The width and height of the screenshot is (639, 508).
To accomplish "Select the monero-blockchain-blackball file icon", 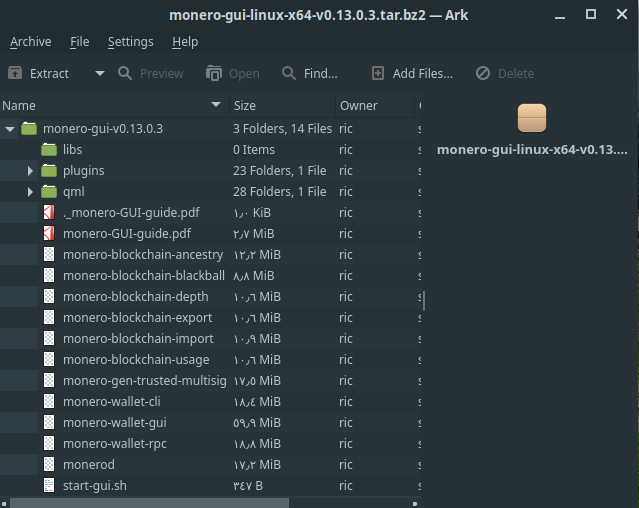I will [x=49, y=275].
